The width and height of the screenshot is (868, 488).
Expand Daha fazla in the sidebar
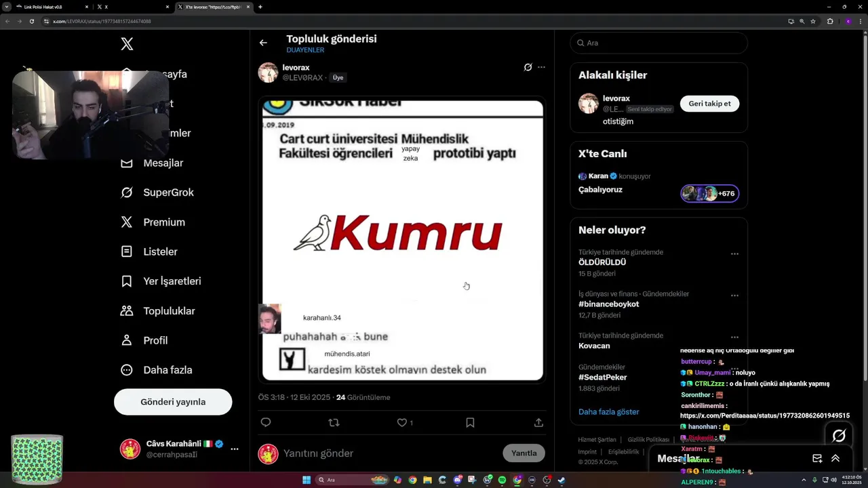click(156, 370)
